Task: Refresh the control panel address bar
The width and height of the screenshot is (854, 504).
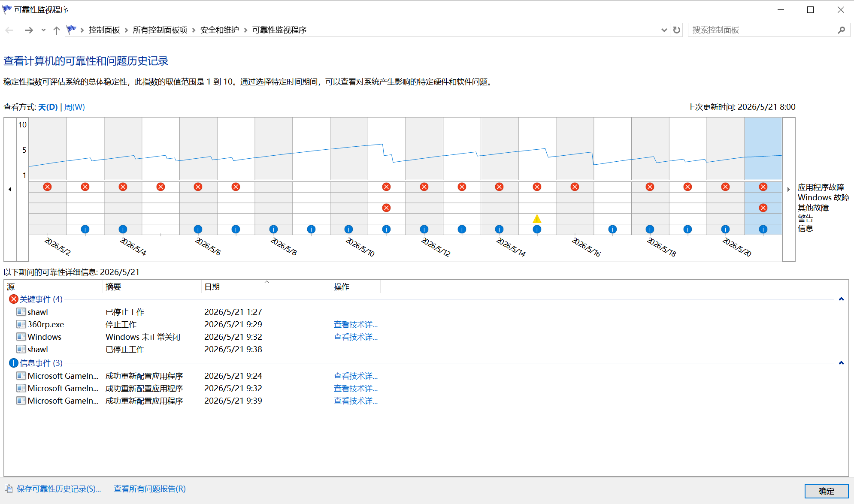Action: (x=677, y=30)
